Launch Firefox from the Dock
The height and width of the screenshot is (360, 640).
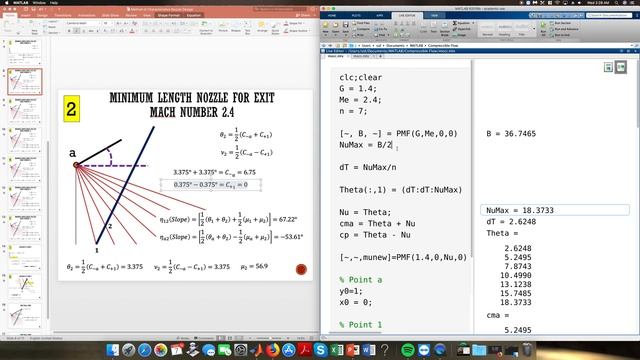[x=273, y=350]
